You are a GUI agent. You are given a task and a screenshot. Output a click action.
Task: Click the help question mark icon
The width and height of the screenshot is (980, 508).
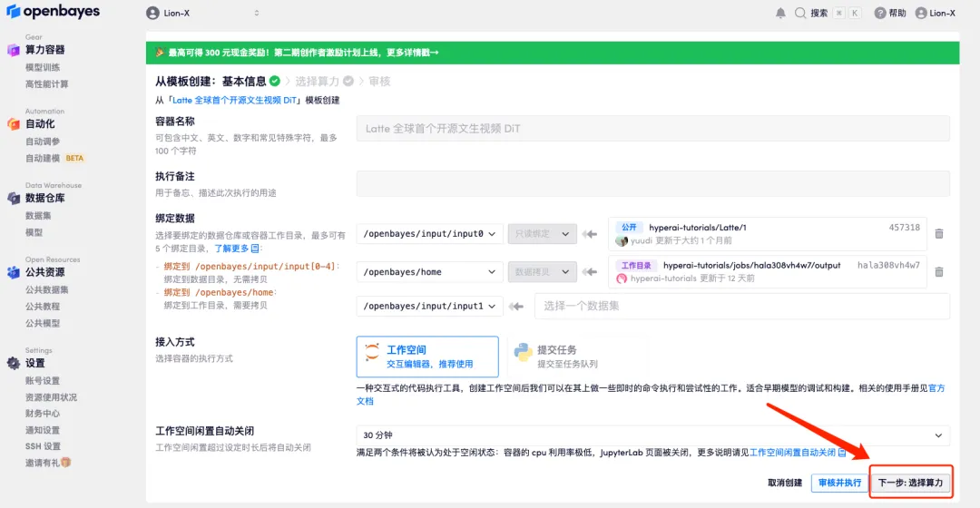click(x=879, y=13)
